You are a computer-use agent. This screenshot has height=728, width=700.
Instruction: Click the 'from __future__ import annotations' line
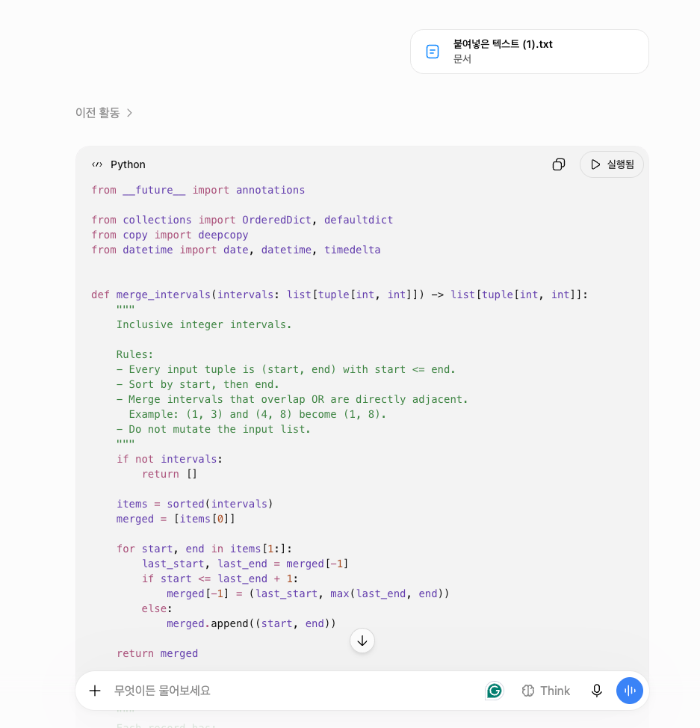tap(198, 191)
